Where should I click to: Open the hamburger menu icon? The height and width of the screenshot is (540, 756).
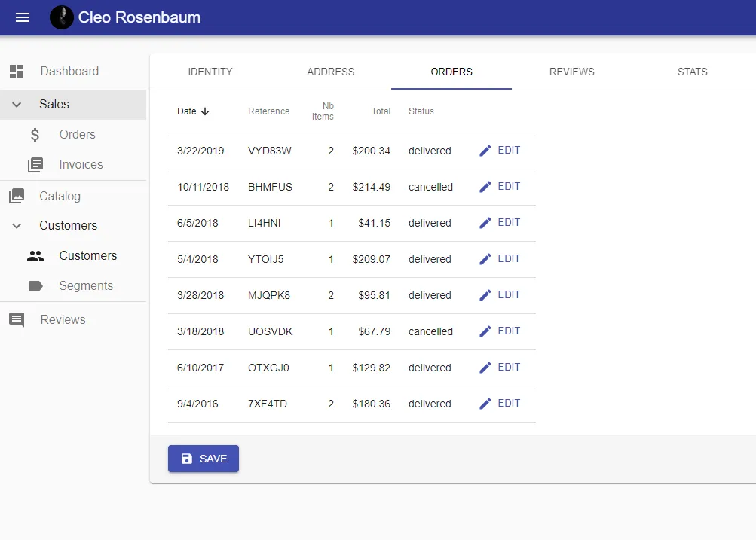click(23, 18)
